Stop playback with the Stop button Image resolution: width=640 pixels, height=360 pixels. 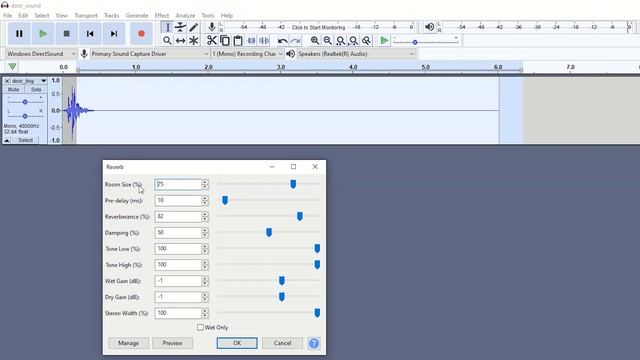[x=67, y=33]
